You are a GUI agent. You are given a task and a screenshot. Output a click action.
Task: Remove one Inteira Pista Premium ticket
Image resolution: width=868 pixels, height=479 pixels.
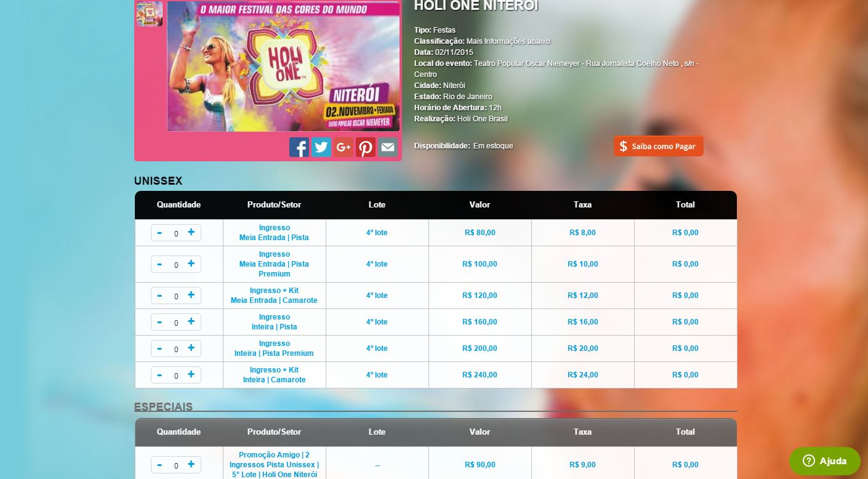coord(159,348)
